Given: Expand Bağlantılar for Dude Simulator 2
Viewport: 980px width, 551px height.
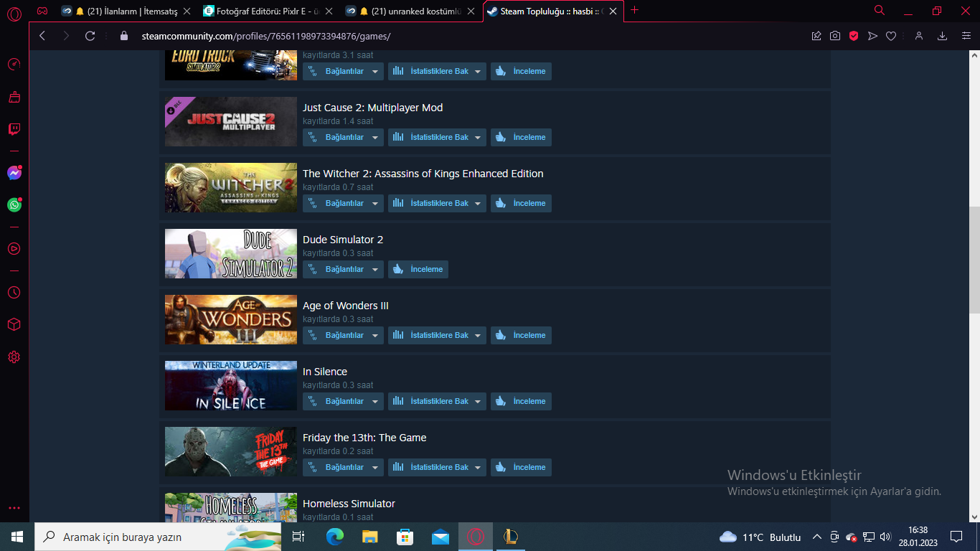Looking at the screenshot, I should [343, 269].
